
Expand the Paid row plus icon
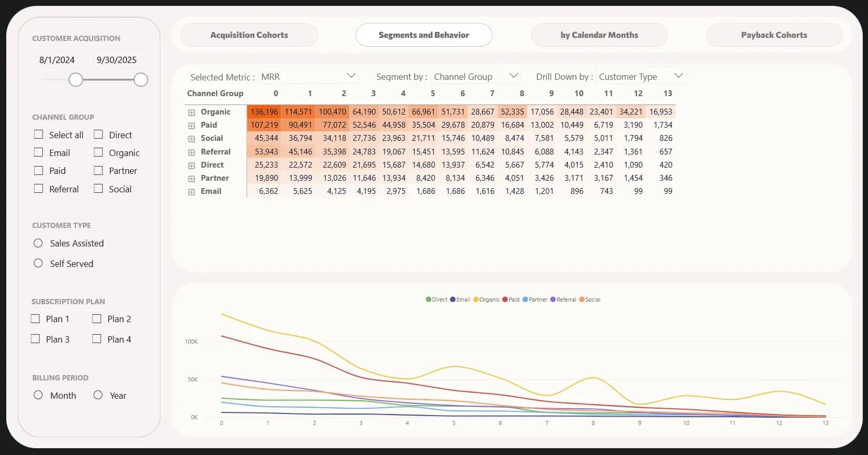click(x=191, y=126)
